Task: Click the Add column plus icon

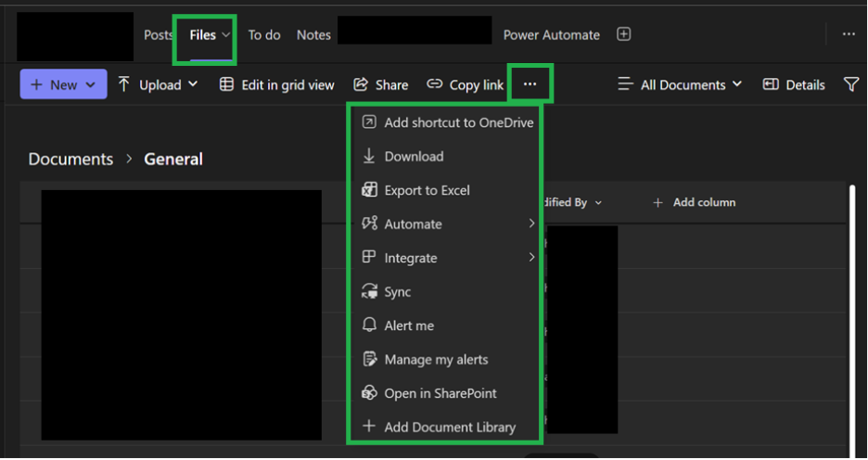Action: tap(657, 202)
